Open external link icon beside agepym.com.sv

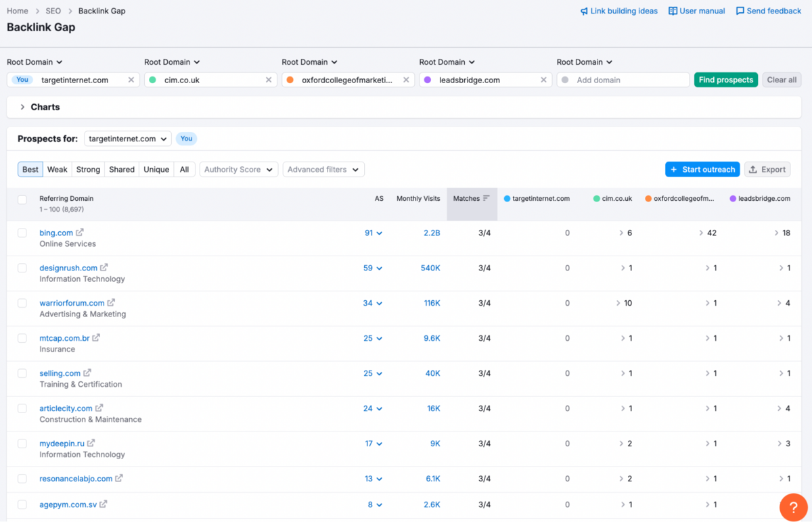(x=104, y=504)
